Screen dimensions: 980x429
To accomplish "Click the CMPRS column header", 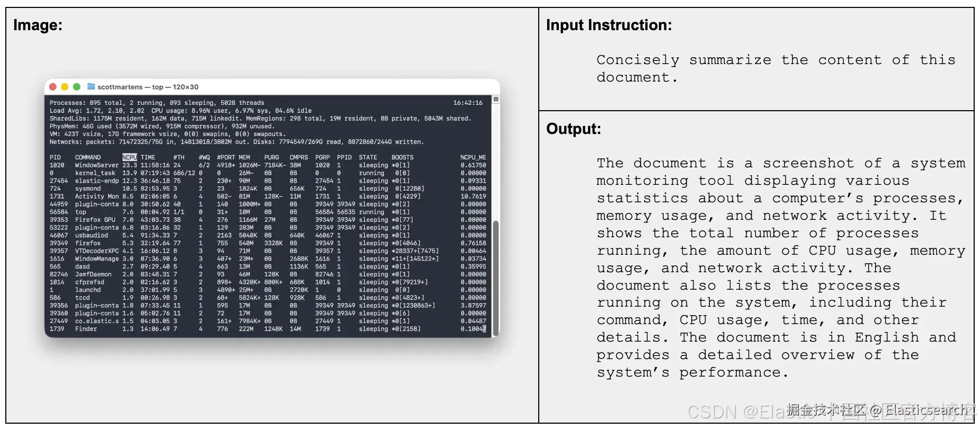I will 299,157.
